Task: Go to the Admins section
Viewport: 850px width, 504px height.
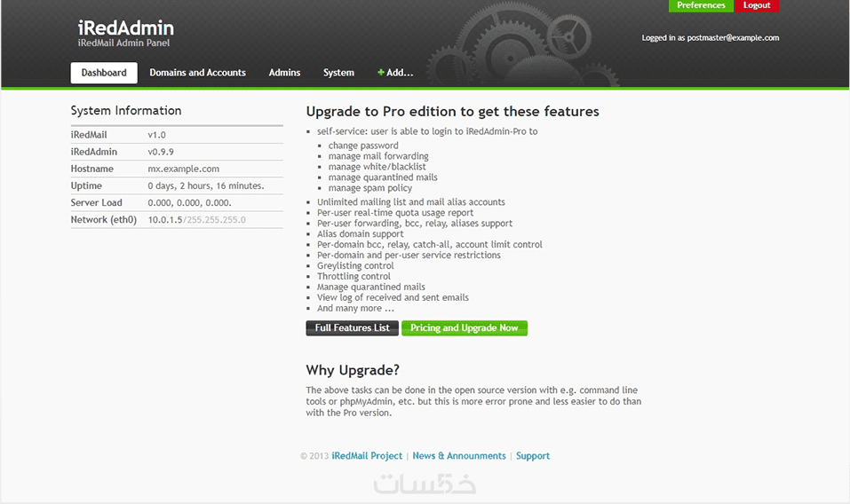Action: [x=284, y=73]
